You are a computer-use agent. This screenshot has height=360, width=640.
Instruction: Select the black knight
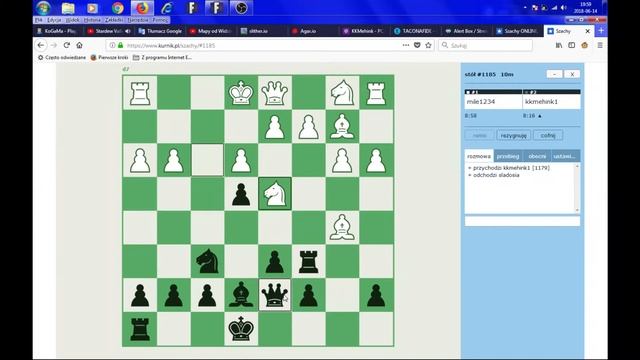pyautogui.click(x=207, y=261)
